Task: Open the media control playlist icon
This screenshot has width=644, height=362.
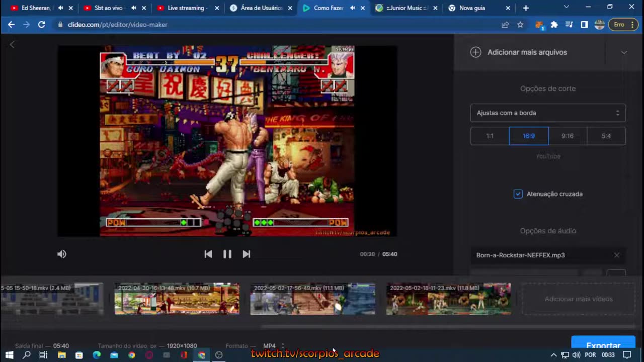Action: click(x=569, y=25)
